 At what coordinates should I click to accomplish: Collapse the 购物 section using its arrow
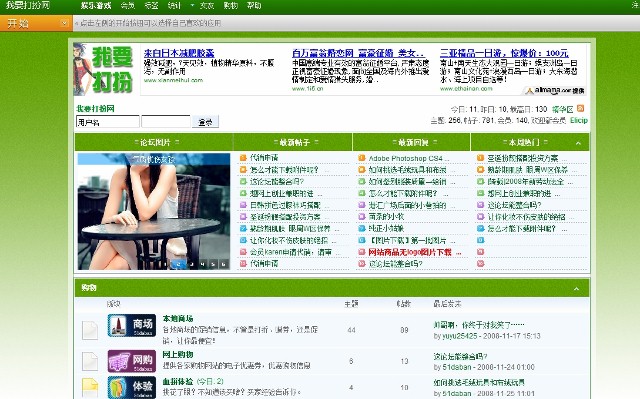(x=576, y=288)
